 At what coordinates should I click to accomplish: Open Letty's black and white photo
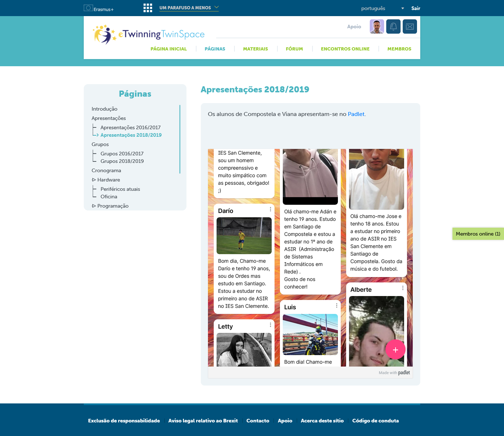[244, 350]
